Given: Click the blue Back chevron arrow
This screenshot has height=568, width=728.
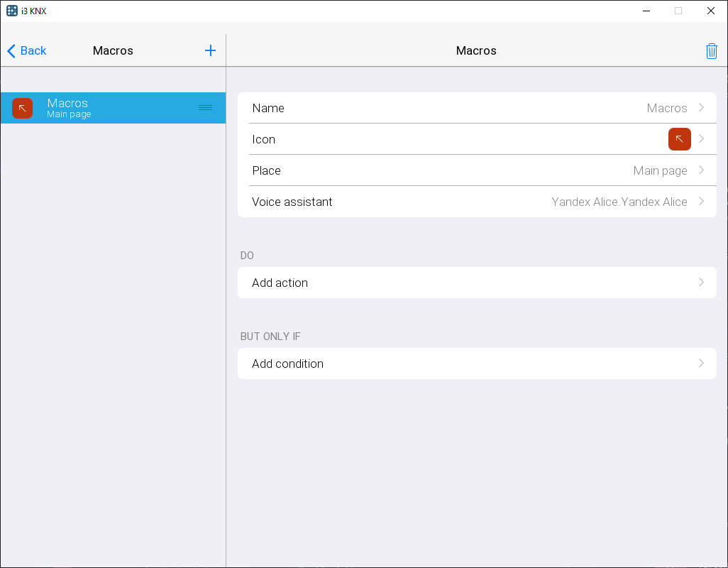Looking at the screenshot, I should 11,51.
